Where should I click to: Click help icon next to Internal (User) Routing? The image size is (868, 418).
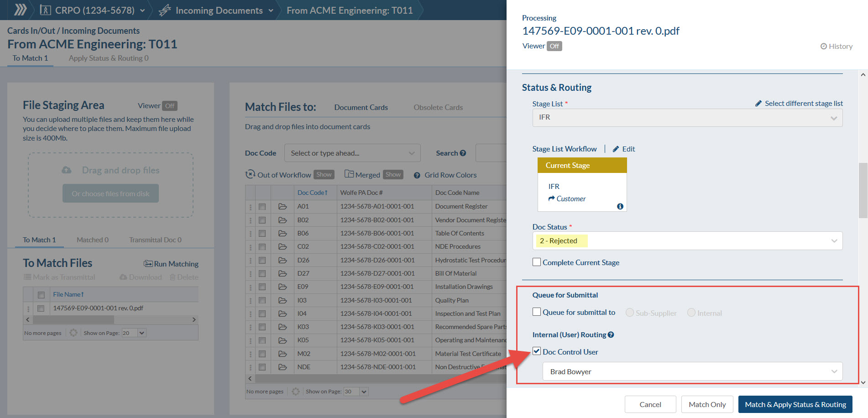click(x=611, y=334)
